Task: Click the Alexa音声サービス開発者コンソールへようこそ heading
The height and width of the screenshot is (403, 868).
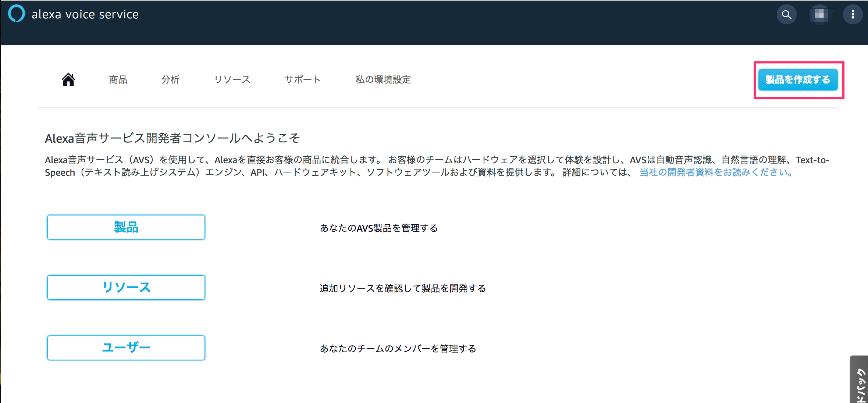Action: coord(172,138)
